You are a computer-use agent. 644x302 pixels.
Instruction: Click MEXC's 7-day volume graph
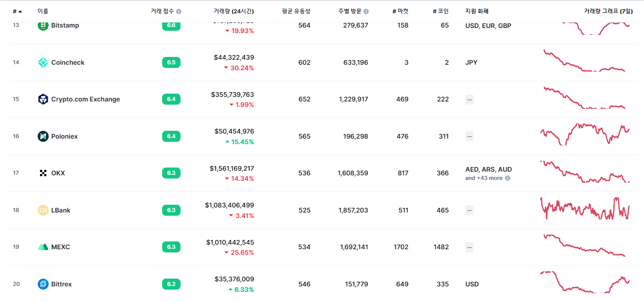click(585, 246)
